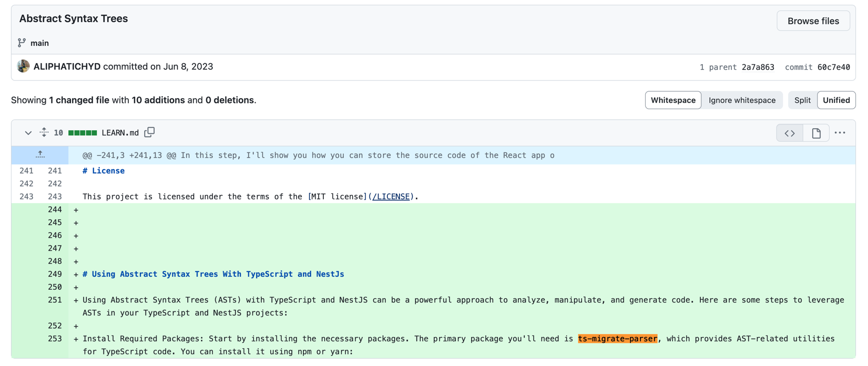Click ALIPHATICHYD's profile avatar
This screenshot has height=366, width=868.
pyautogui.click(x=23, y=66)
